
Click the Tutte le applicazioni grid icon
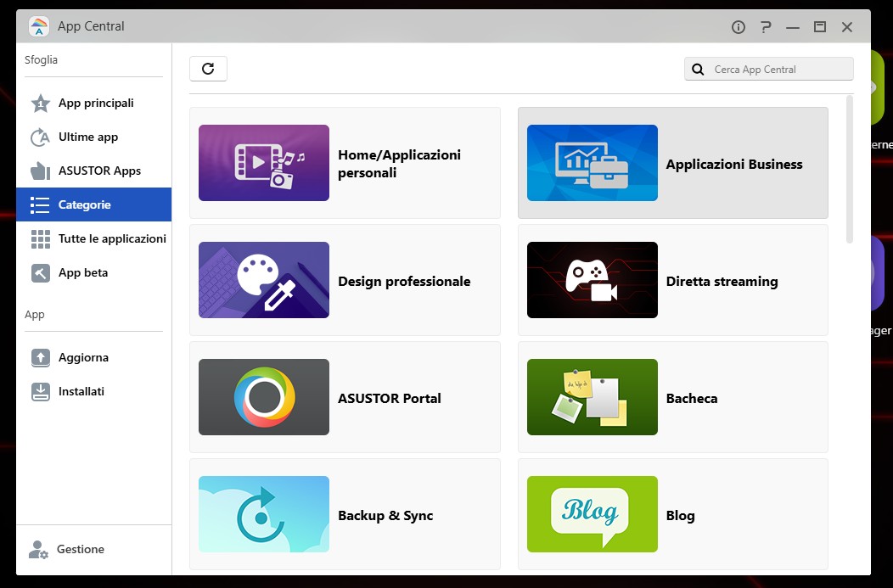tap(41, 239)
